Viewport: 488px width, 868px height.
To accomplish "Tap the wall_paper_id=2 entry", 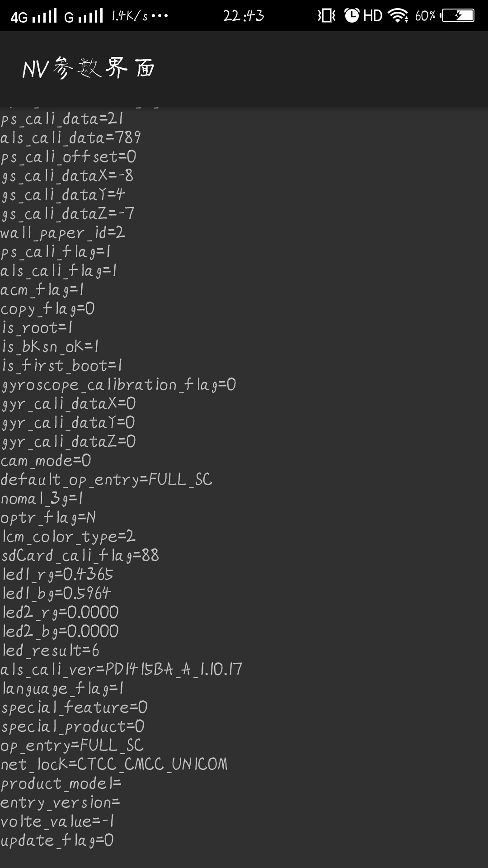I will (x=63, y=233).
